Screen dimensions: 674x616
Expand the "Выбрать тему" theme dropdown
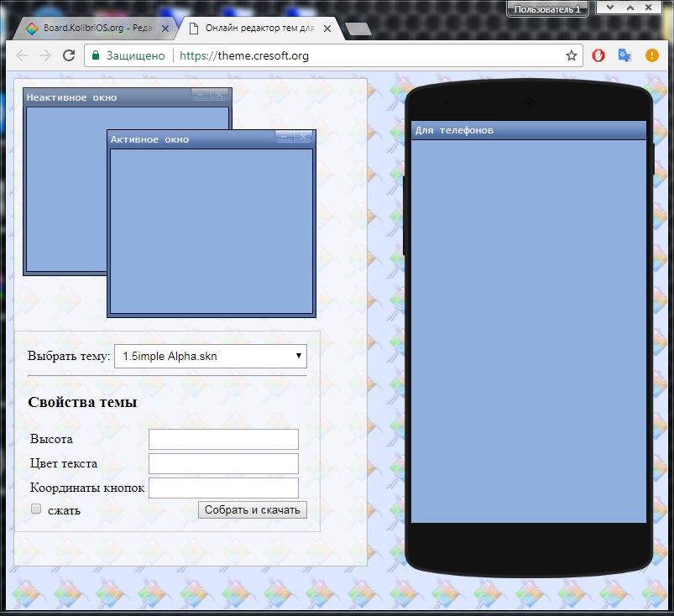coord(211,356)
